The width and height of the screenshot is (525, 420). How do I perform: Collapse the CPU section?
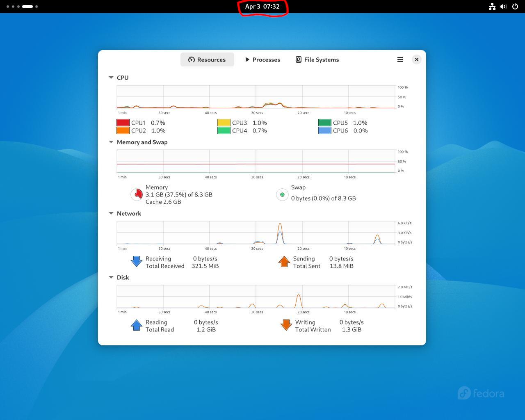111,78
